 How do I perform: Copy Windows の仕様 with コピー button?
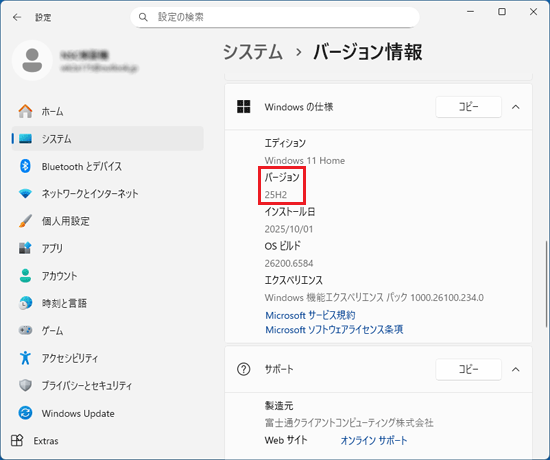coord(468,107)
